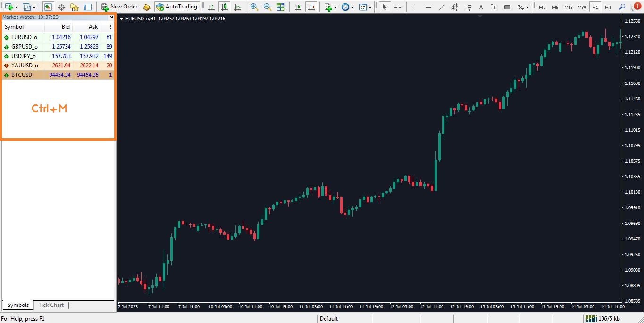Select the Rectangle shape tool

click(x=507, y=7)
